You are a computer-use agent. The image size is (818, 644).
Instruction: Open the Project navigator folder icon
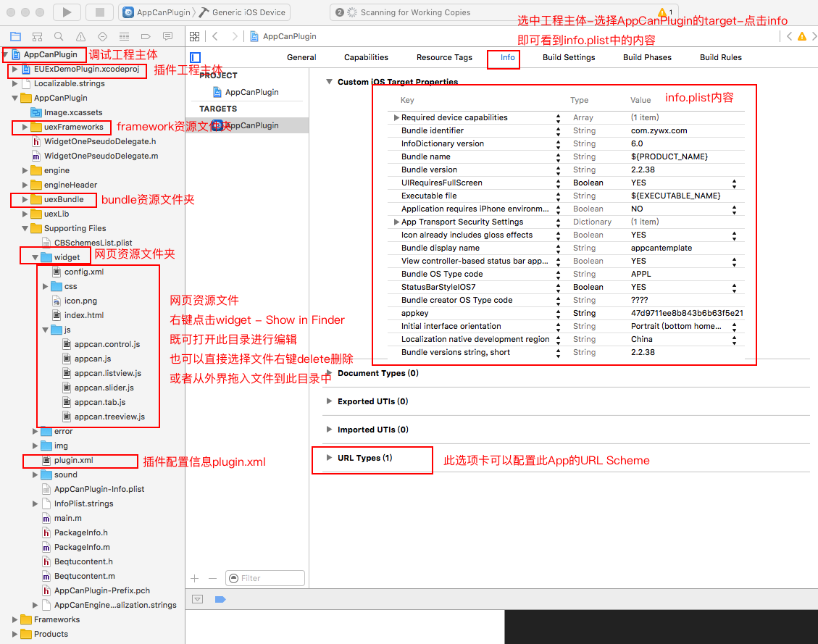click(x=16, y=36)
